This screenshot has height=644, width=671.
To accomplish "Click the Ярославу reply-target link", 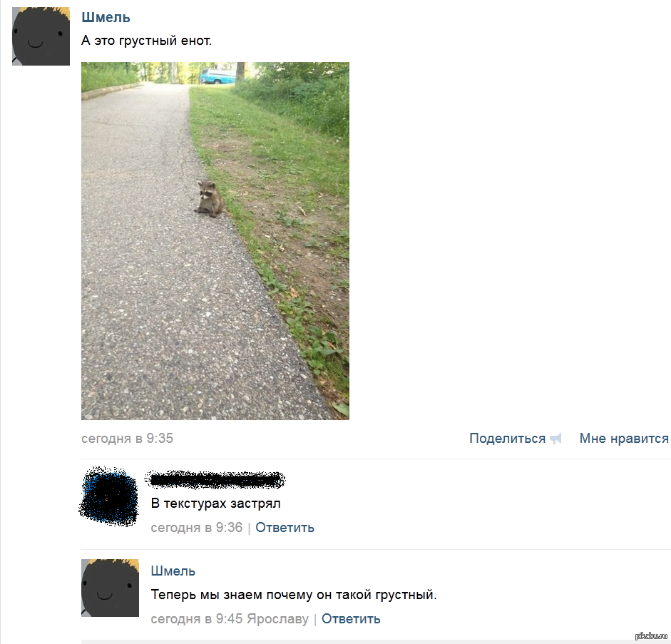I will tap(277, 619).
